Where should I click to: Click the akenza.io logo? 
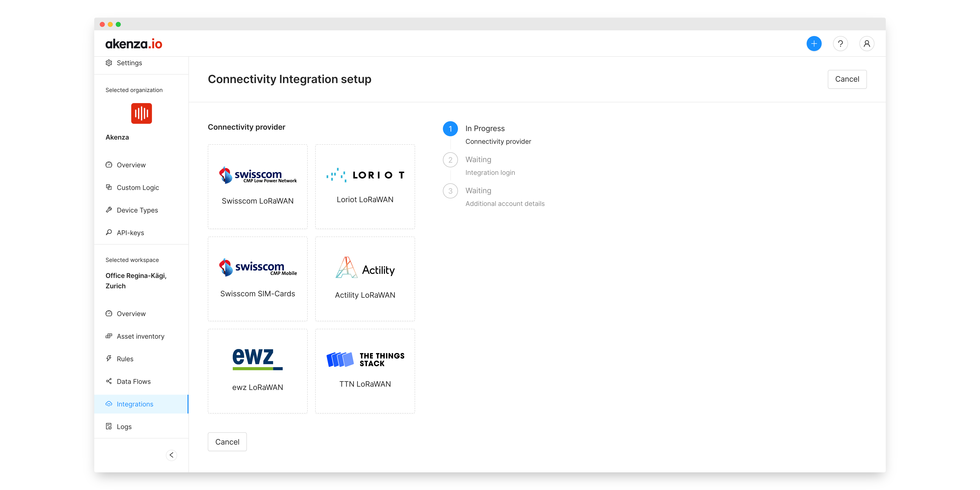point(134,44)
